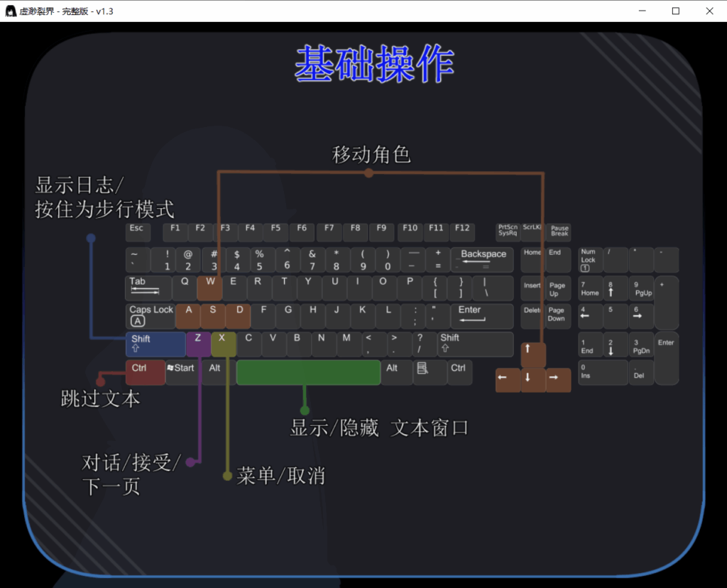Screen dimensions: 727x588
Task: Click the label 跳过文本
Action: tap(100, 399)
